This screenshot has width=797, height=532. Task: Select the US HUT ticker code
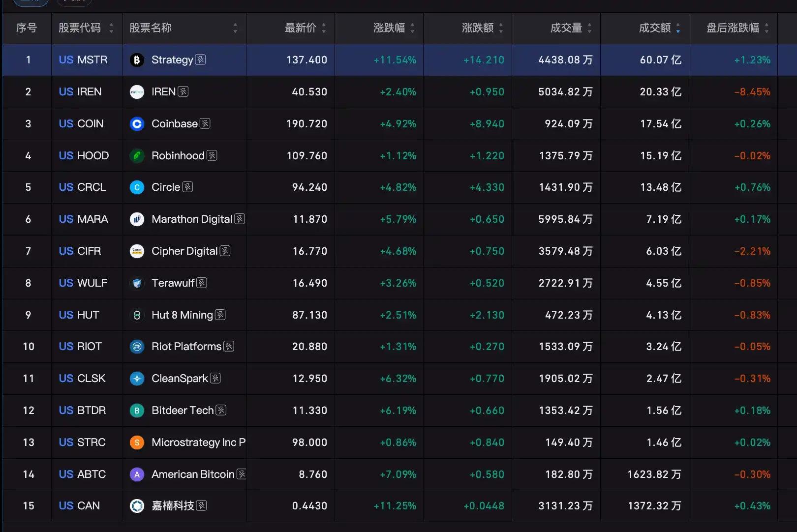[x=79, y=315]
